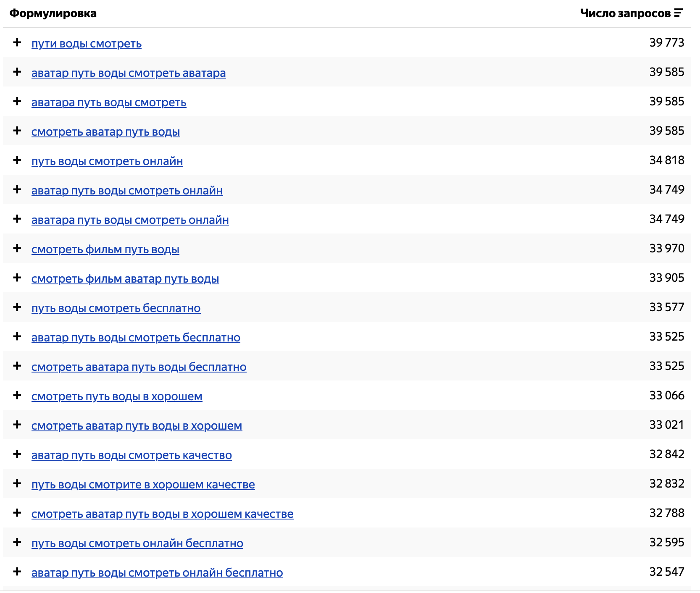Sort by 'Число запросов' column header
This screenshot has width=700, height=593.
tap(626, 13)
